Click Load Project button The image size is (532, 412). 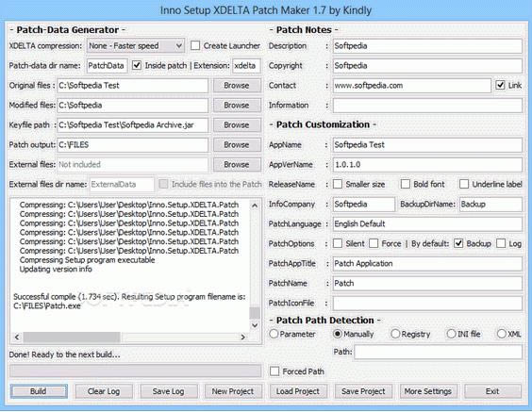tap(298, 391)
